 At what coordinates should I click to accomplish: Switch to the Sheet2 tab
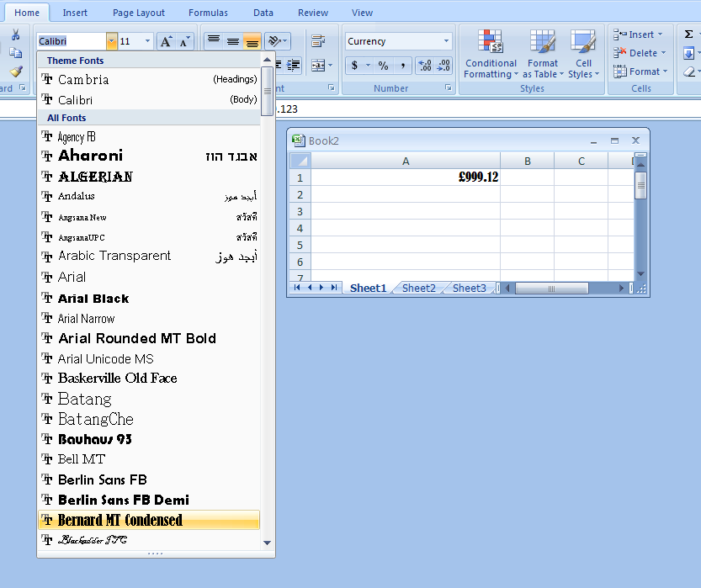pyautogui.click(x=418, y=288)
